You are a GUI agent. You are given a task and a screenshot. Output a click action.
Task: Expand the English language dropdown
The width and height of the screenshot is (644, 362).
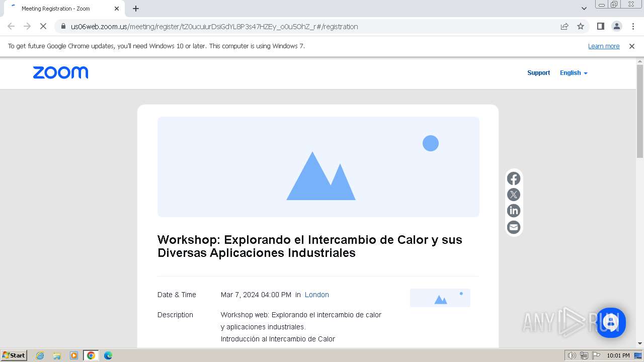pyautogui.click(x=574, y=73)
